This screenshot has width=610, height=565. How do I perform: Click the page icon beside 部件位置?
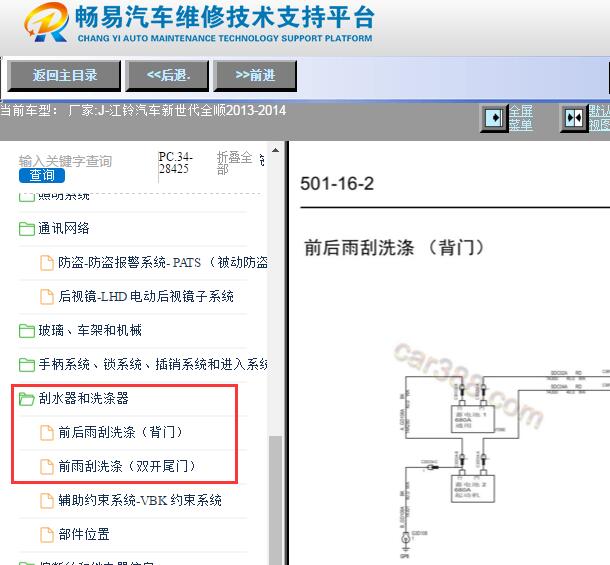coord(47,535)
